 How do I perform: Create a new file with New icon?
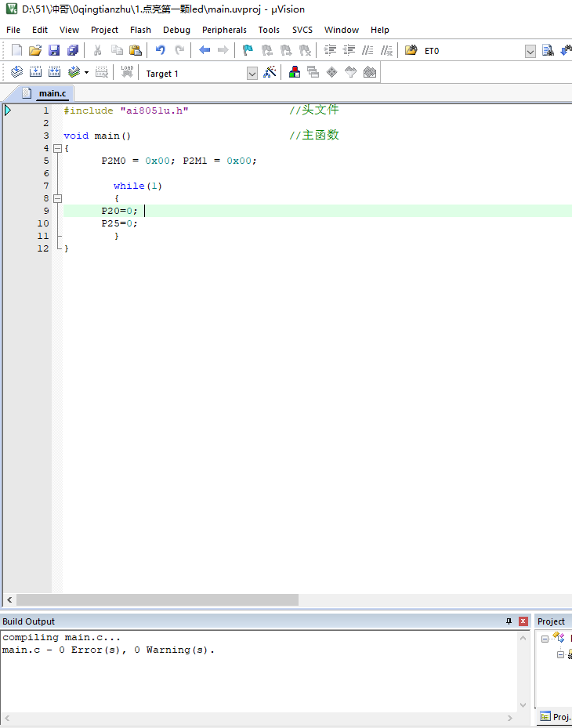tap(16, 50)
